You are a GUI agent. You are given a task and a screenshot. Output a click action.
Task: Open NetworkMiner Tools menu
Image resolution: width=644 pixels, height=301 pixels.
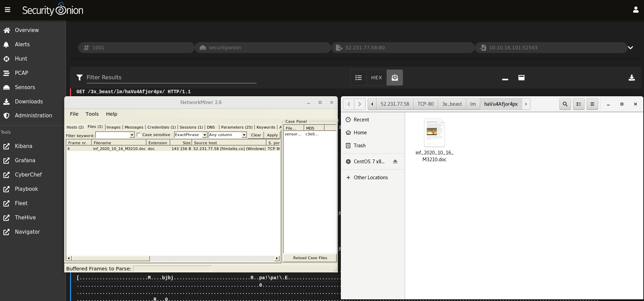[x=92, y=114]
